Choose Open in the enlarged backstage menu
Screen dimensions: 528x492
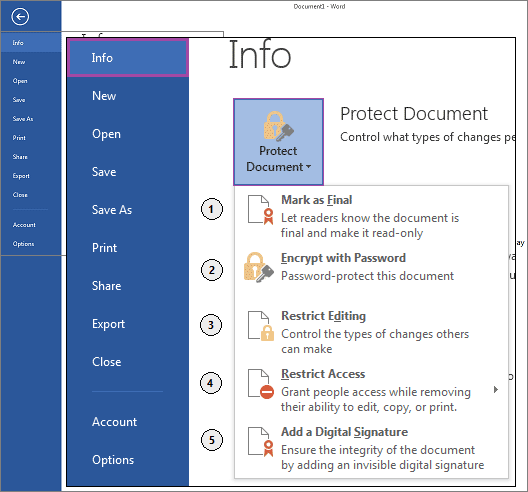[x=106, y=134]
